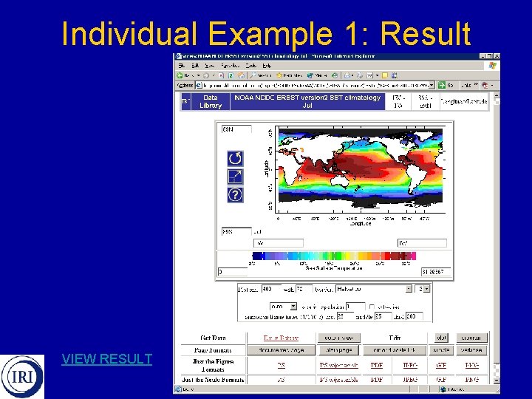Image resolution: width=532 pixels, height=399 pixels.
Task: Open the Help menu
Action: tap(267, 66)
